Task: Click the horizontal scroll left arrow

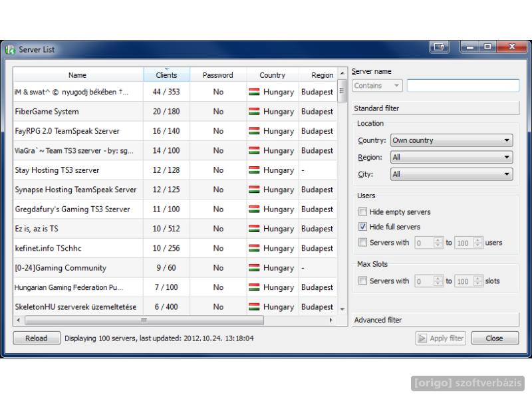Action: (x=19, y=320)
